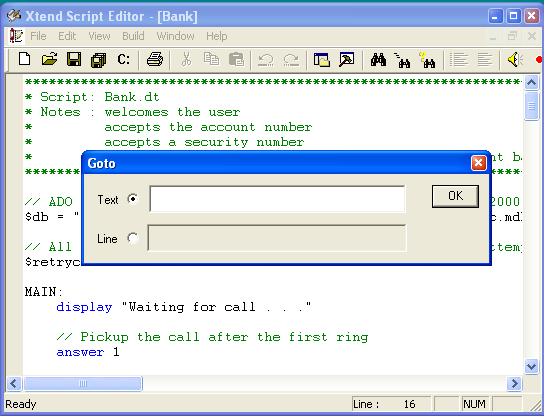Screen dimensions: 548x418
Task: Click the red record dot icon
Action: coord(539,60)
